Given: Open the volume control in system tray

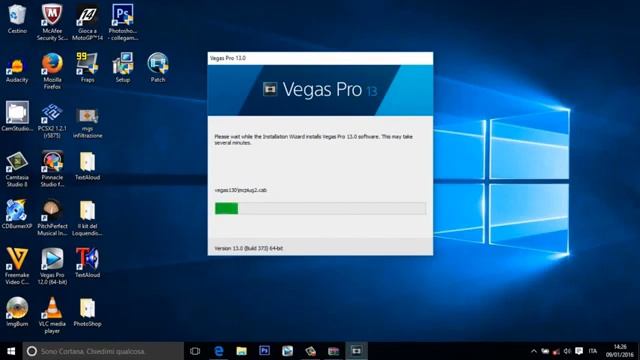Looking at the screenshot, I should pyautogui.click(x=567, y=351).
